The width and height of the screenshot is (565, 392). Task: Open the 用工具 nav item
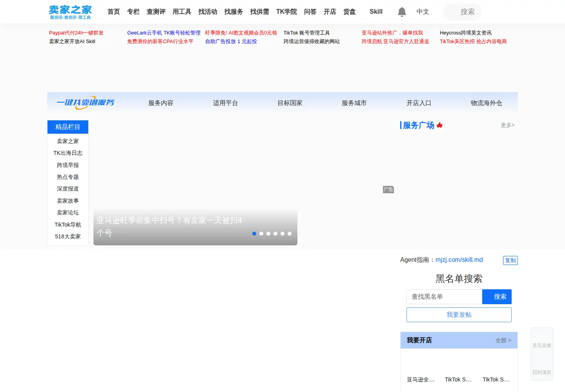coord(182,12)
